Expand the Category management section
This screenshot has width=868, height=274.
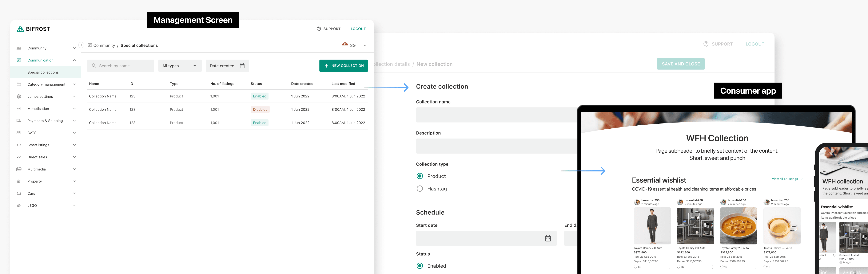tap(46, 84)
